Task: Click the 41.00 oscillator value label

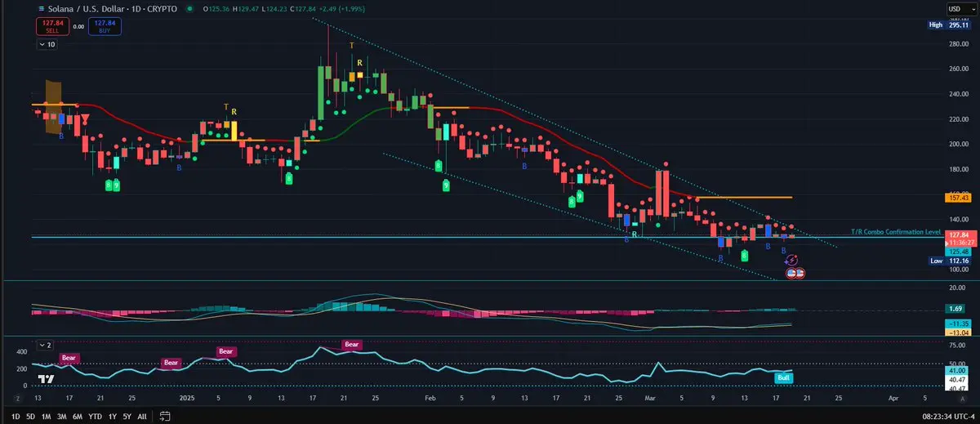Action: [956, 373]
